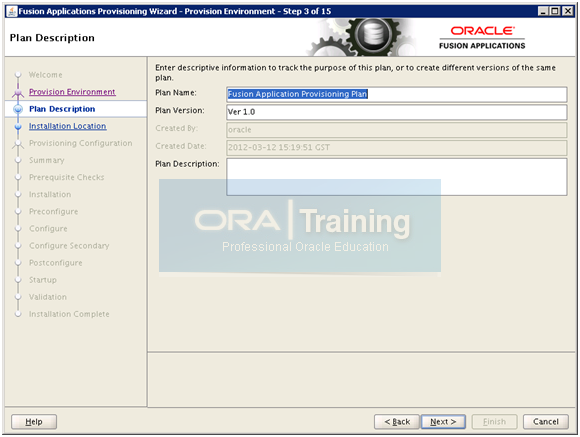The image size is (580, 437).
Task: Click into the Plan Name field
Action: click(x=397, y=94)
